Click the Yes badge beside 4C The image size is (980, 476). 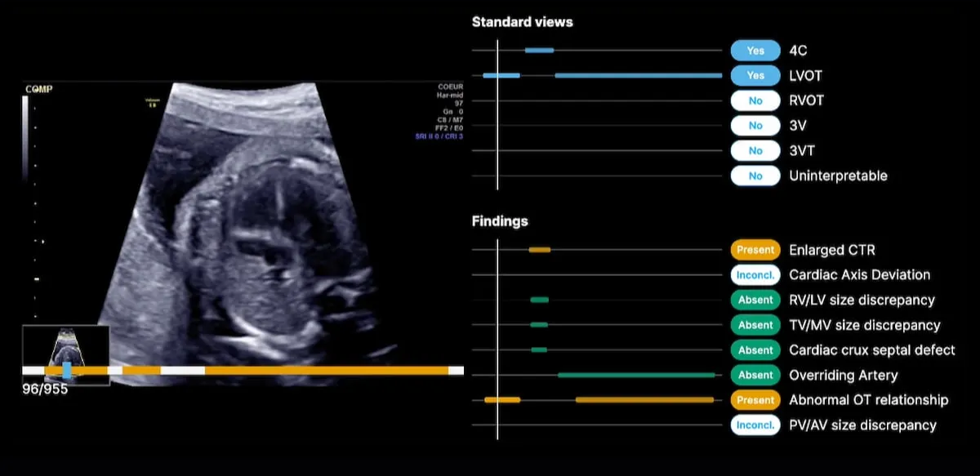755,51
